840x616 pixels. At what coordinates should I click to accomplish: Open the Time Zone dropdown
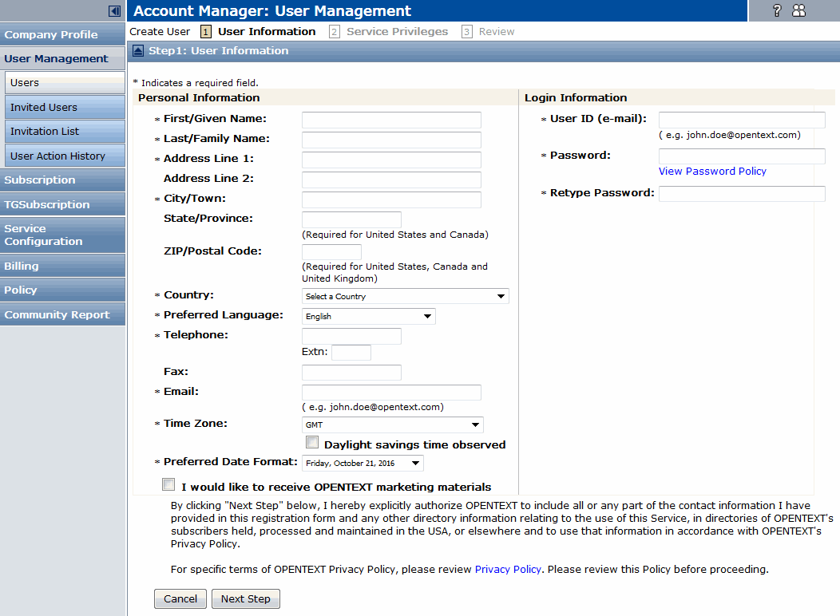pyautogui.click(x=393, y=425)
